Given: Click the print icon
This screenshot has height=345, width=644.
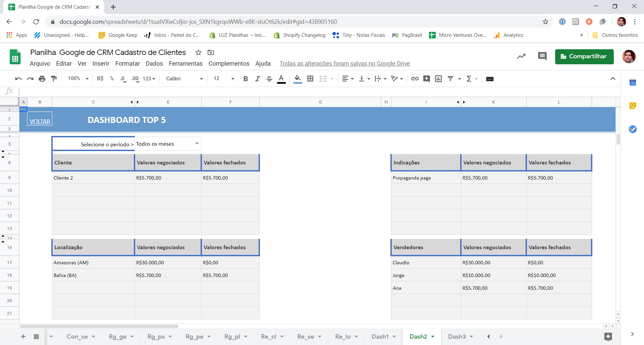Looking at the screenshot, I should tap(42, 79).
